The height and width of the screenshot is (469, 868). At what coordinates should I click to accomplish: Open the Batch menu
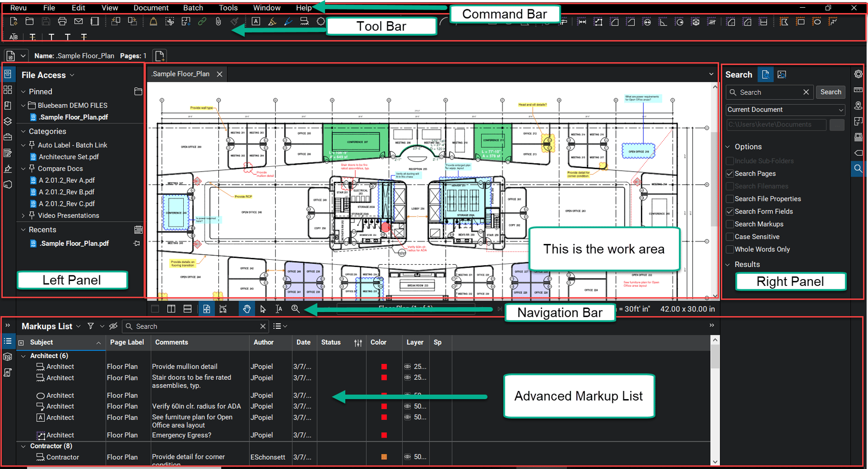coord(193,8)
